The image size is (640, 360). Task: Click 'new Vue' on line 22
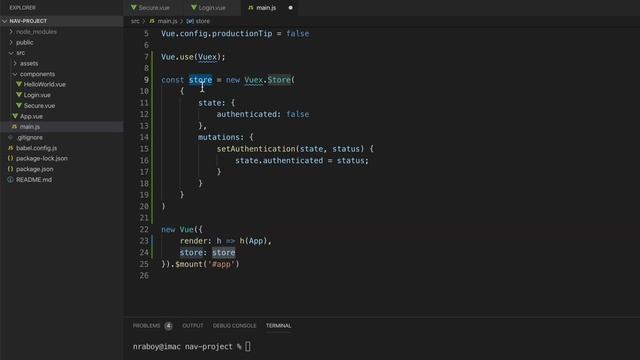pos(177,229)
